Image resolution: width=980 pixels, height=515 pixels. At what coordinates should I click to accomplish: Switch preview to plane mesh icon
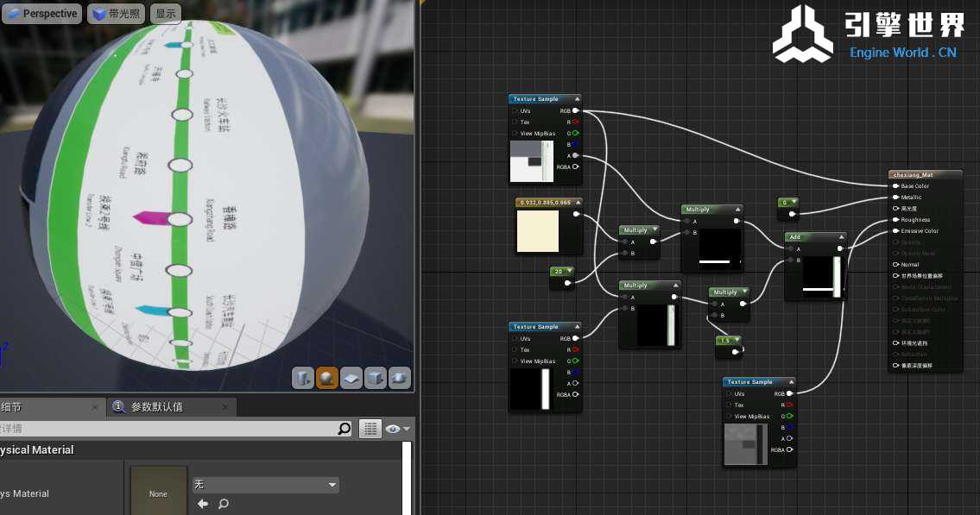point(351,378)
